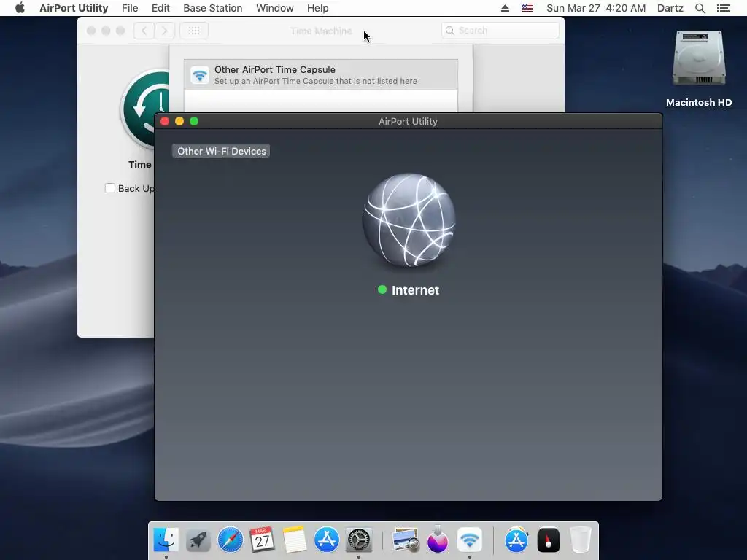This screenshot has width=747, height=560.
Task: Open the Trash in the Dock
Action: (x=580, y=540)
